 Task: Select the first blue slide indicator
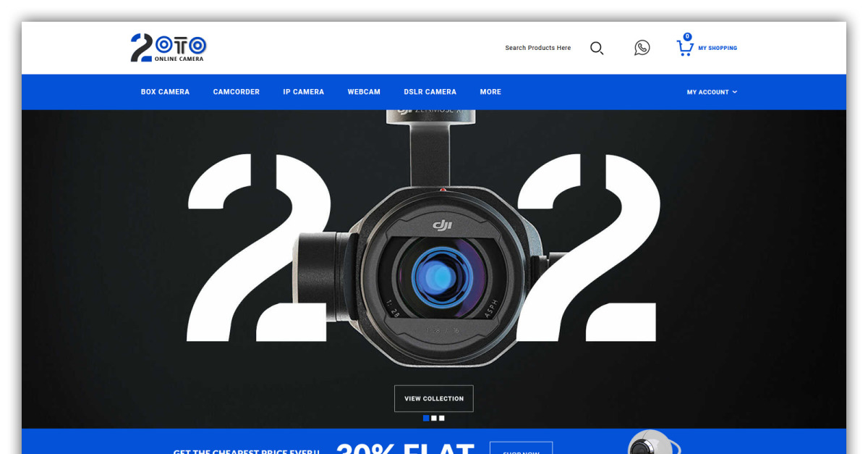click(x=425, y=418)
